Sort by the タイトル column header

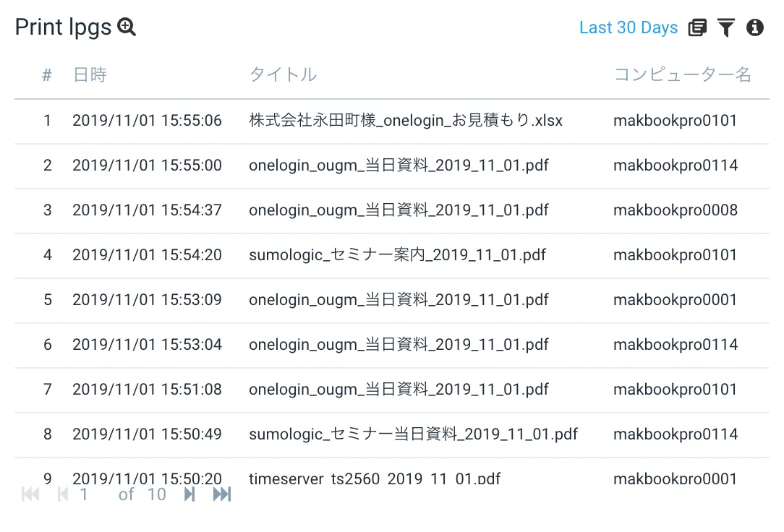click(283, 74)
